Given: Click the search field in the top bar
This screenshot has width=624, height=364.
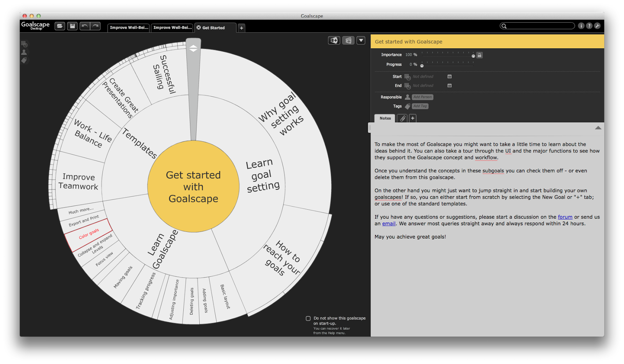Looking at the screenshot, I should (537, 26).
